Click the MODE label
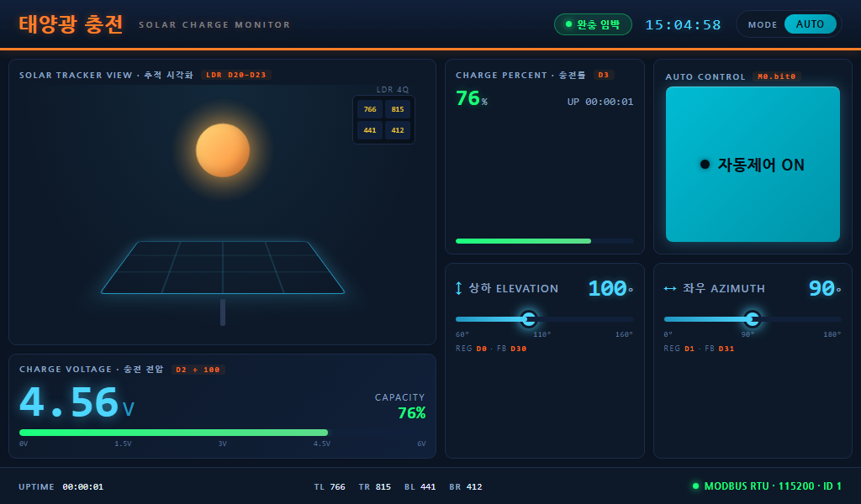The height and width of the screenshot is (504, 861). [763, 24]
